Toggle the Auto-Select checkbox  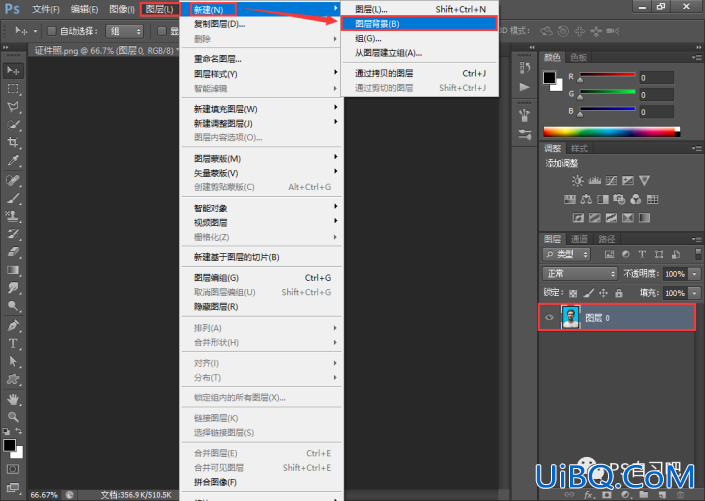pyautogui.click(x=52, y=31)
